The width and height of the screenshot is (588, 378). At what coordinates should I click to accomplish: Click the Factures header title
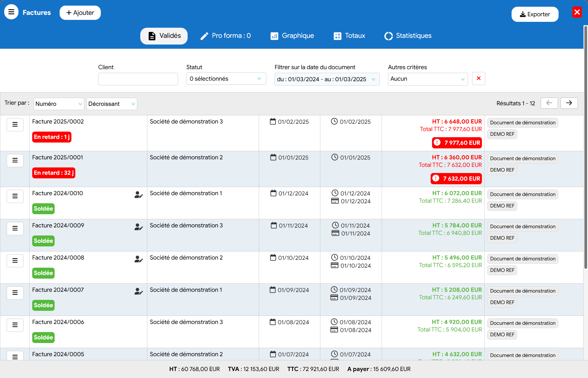click(37, 13)
